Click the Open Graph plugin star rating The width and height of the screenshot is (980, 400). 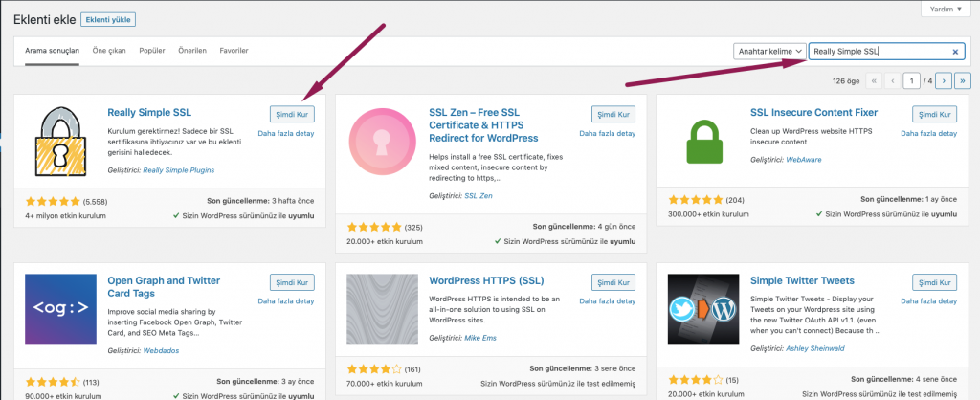tap(54, 382)
